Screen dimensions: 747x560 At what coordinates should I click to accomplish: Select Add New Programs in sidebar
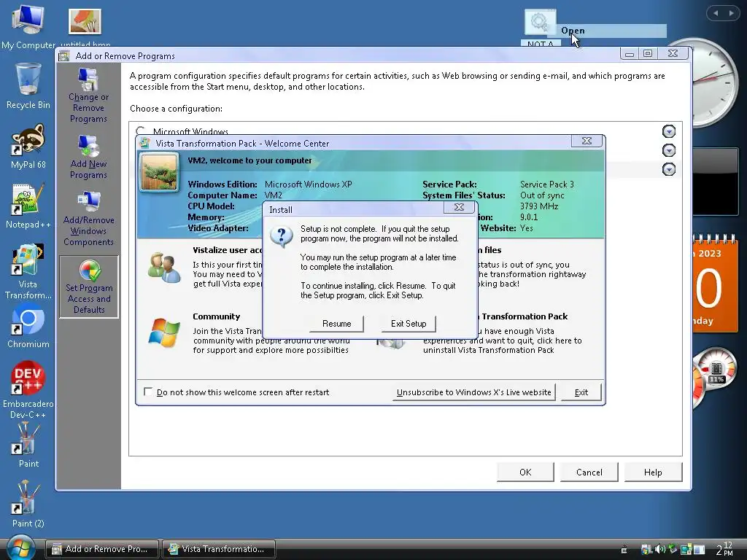(88, 157)
